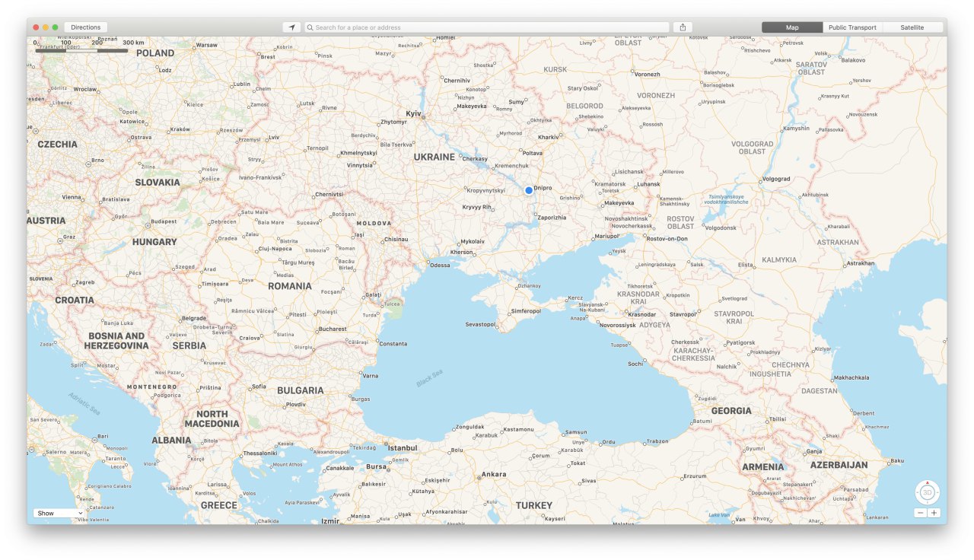The width and height of the screenshot is (974, 560).
Task: Click the Cluj-Napoca city label
Action: [275, 248]
